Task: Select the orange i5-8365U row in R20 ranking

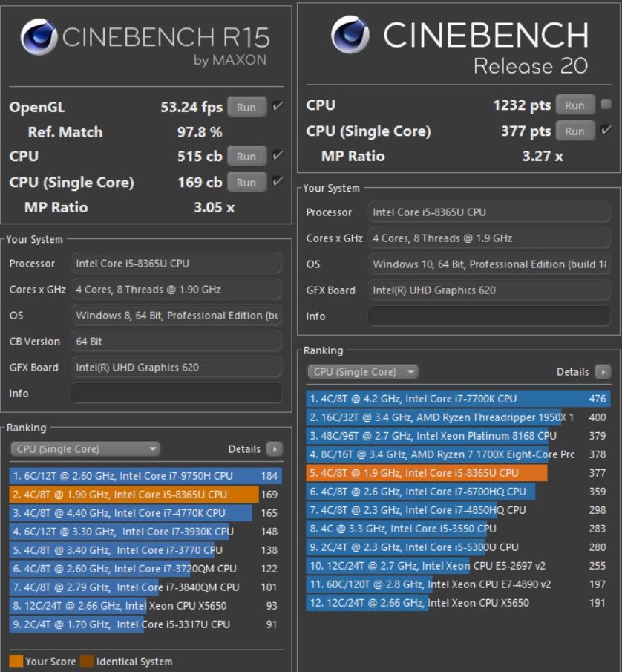Action: (458, 473)
